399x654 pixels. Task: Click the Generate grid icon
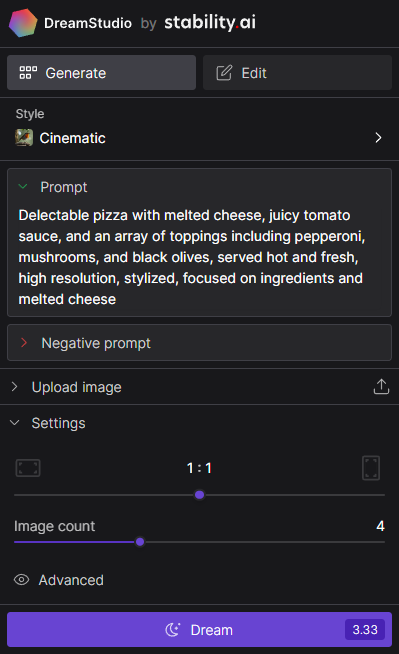[x=28, y=73]
